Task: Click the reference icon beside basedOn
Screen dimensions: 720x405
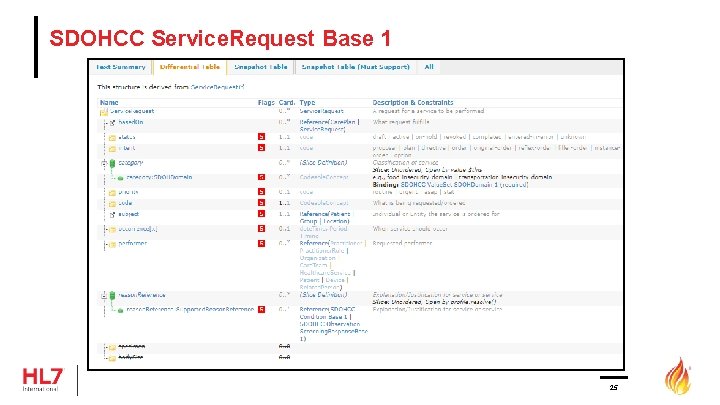Action: 112,123
